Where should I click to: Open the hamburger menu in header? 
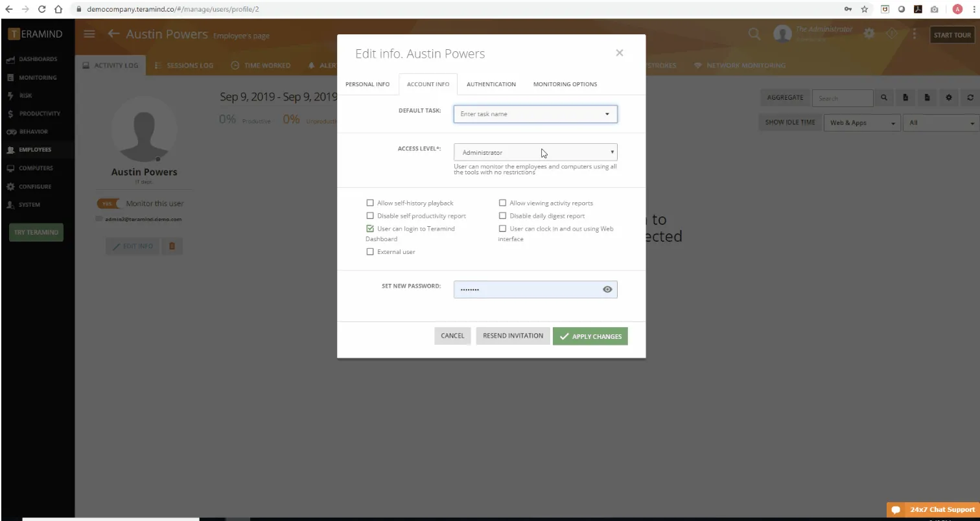click(89, 34)
